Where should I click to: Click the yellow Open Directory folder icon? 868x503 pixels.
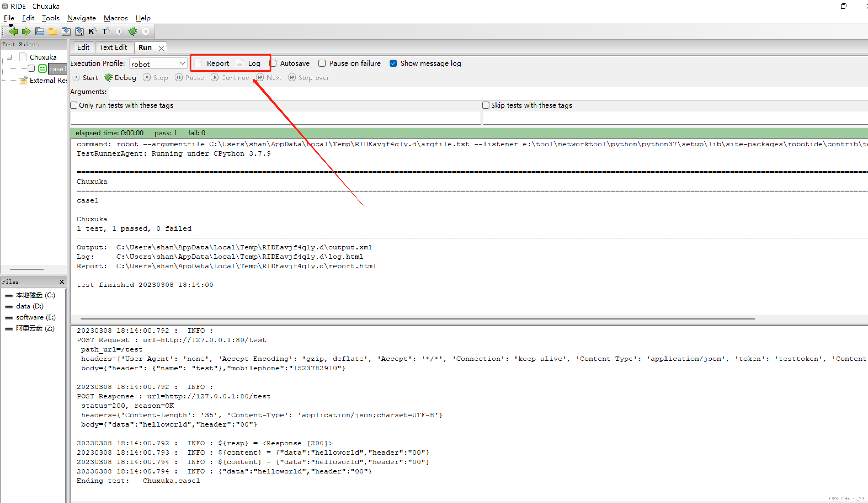pos(53,32)
